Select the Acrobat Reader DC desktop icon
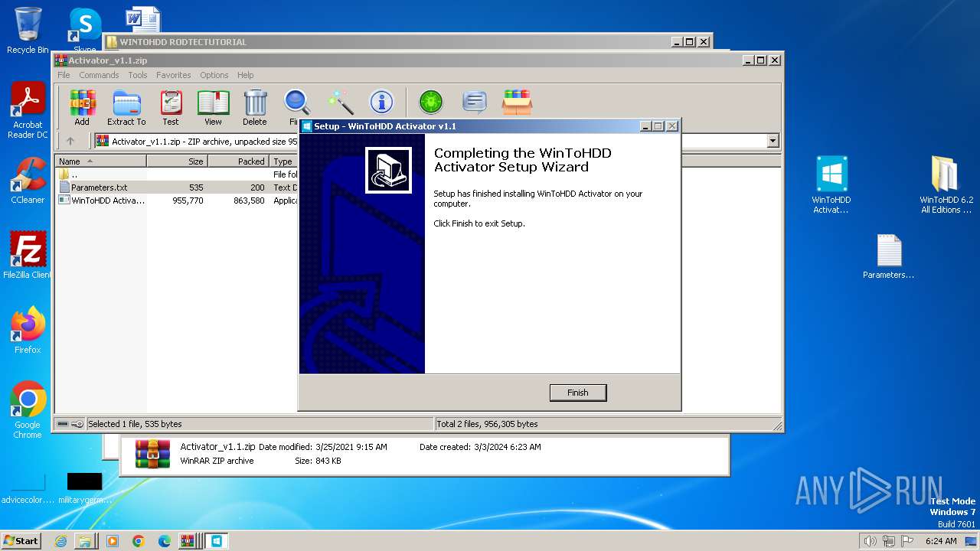The image size is (980, 551). [28, 110]
